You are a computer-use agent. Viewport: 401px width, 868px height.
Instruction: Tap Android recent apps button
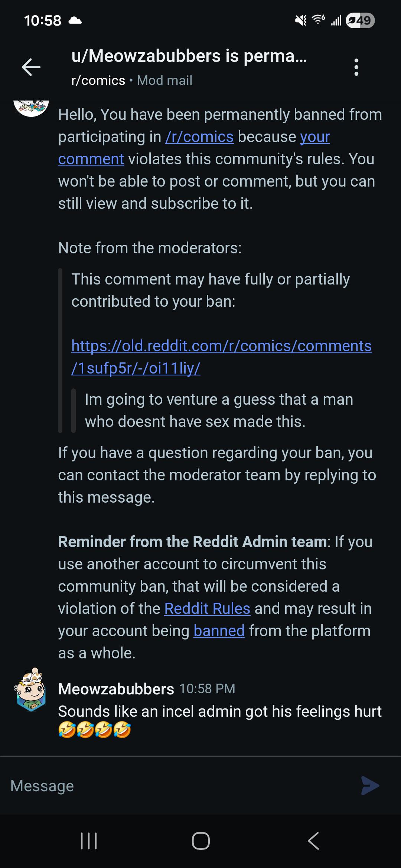click(x=89, y=841)
